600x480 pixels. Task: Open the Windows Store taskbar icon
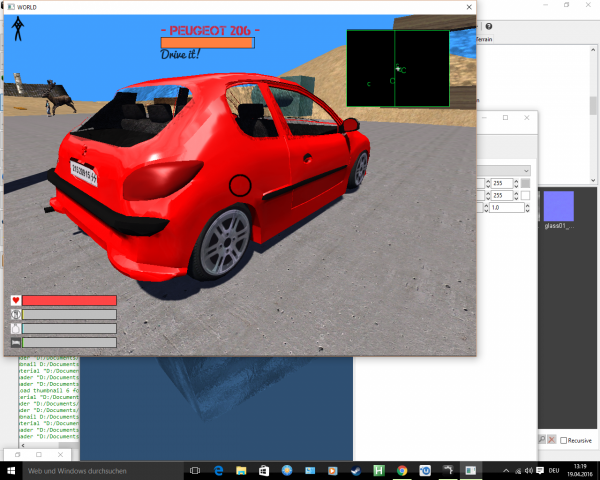[x=264, y=470]
